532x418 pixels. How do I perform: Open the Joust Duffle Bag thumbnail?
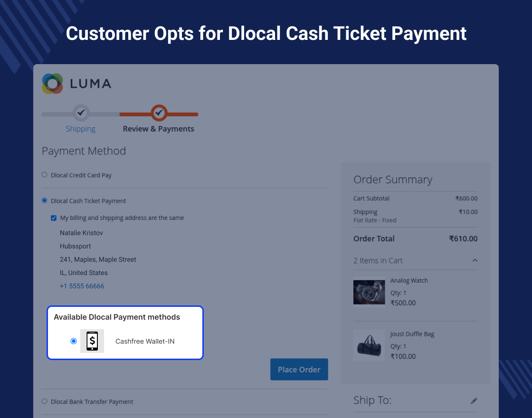369,345
